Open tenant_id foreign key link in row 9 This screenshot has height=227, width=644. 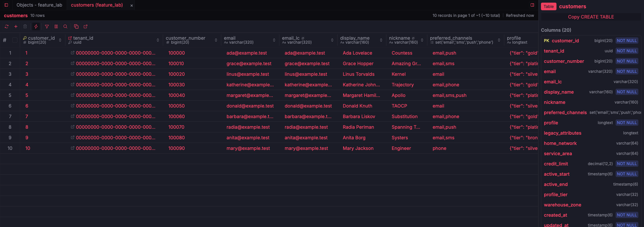click(73, 138)
